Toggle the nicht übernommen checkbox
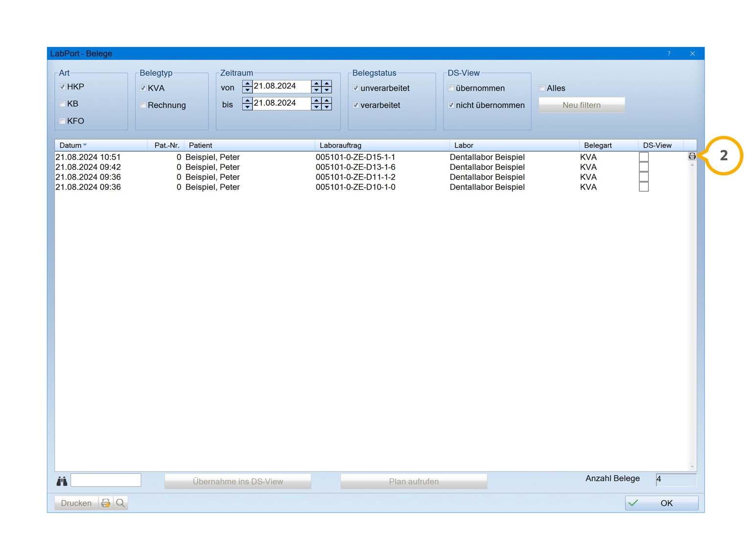 [x=451, y=105]
